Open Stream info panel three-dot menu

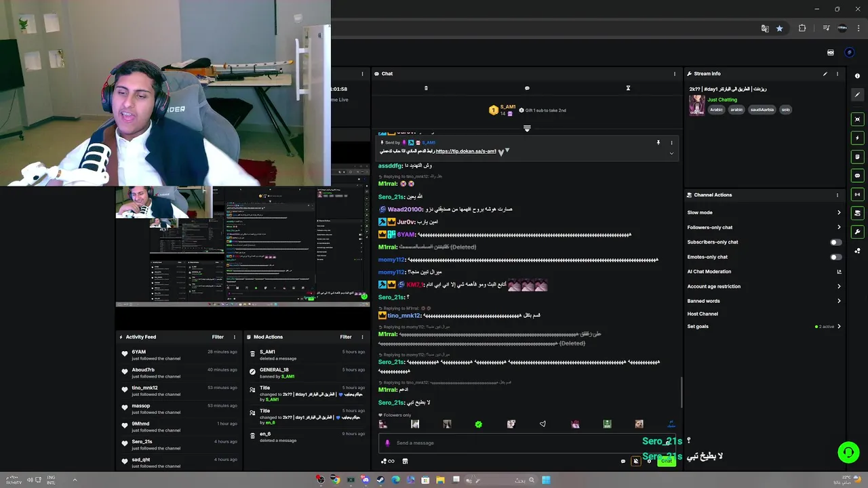[837, 74]
